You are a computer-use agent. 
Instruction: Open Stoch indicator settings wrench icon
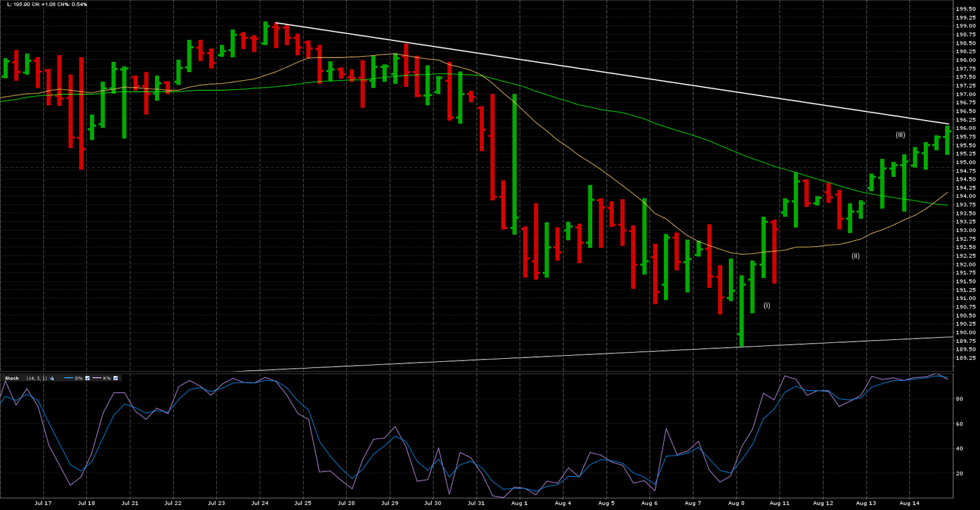click(52, 378)
